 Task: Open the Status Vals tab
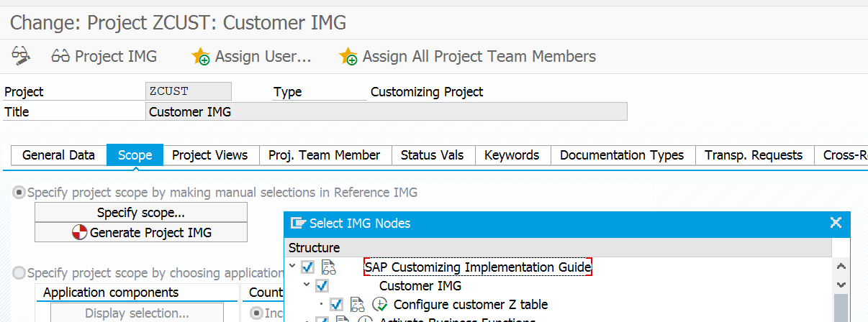433,155
